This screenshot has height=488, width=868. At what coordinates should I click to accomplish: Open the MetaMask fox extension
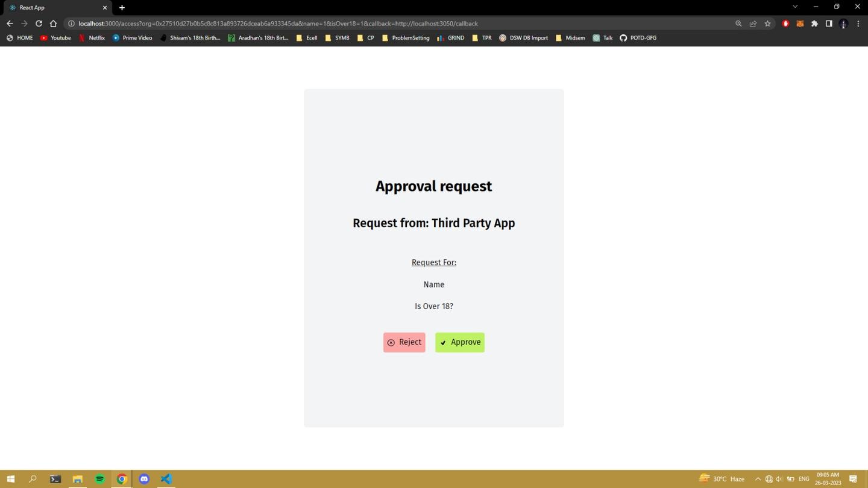pos(800,23)
